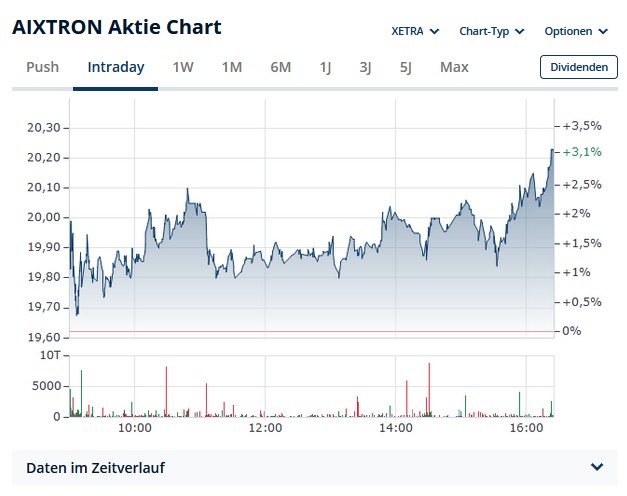Show the Max time range
Screen dimensions: 627x496
tap(454, 67)
